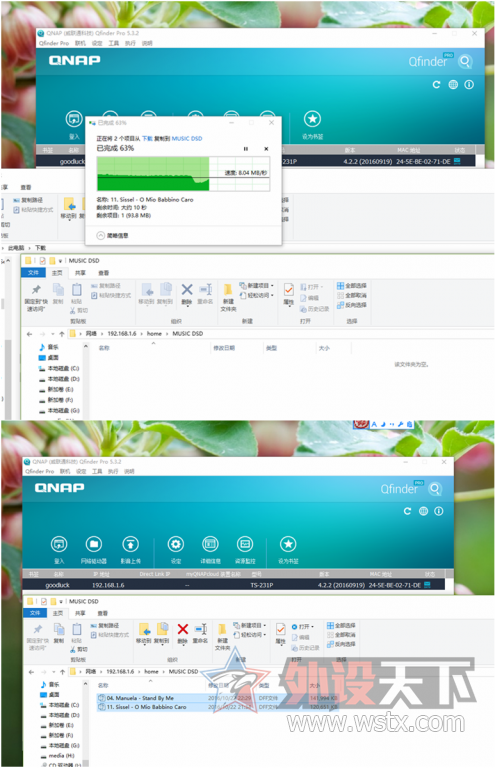Viewport: 495px width, 768px height.
Task: Open the 查看 tab of the 下载 window
Action: point(26,187)
